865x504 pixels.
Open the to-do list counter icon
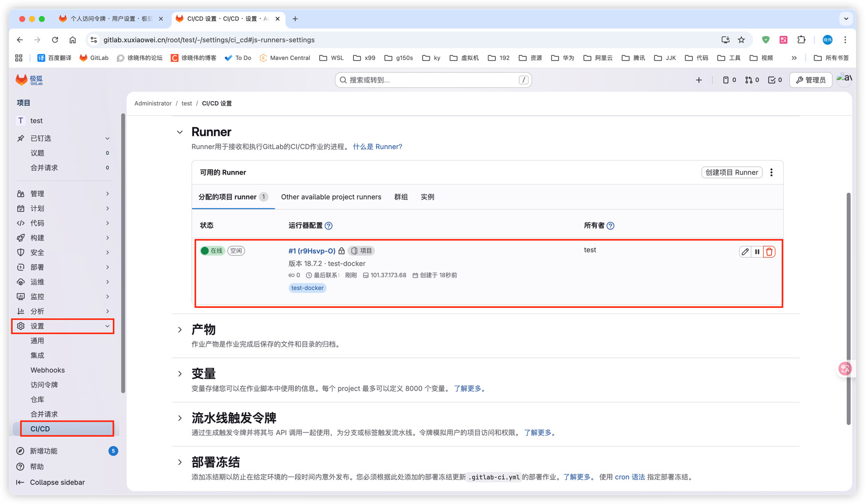[x=775, y=80]
